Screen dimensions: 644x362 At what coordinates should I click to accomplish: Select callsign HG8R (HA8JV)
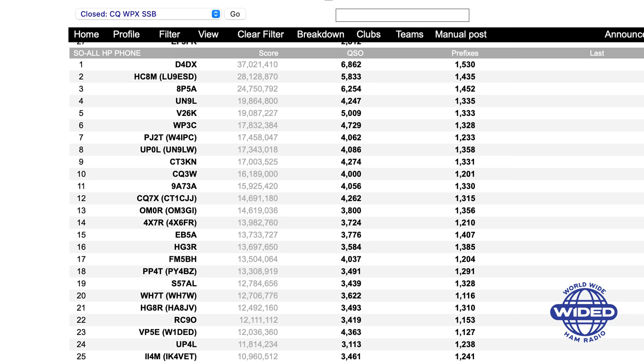pyautogui.click(x=168, y=308)
